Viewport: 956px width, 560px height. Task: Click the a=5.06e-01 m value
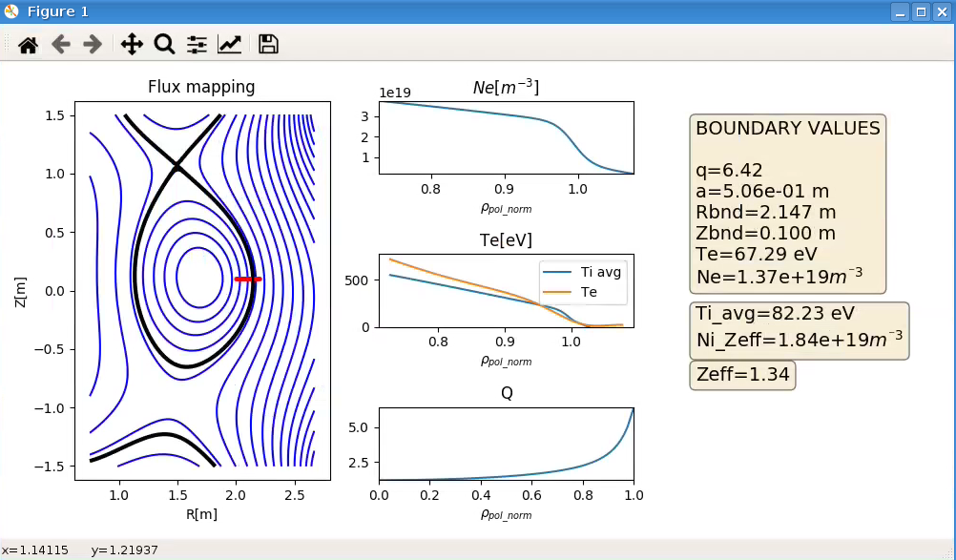click(x=762, y=192)
